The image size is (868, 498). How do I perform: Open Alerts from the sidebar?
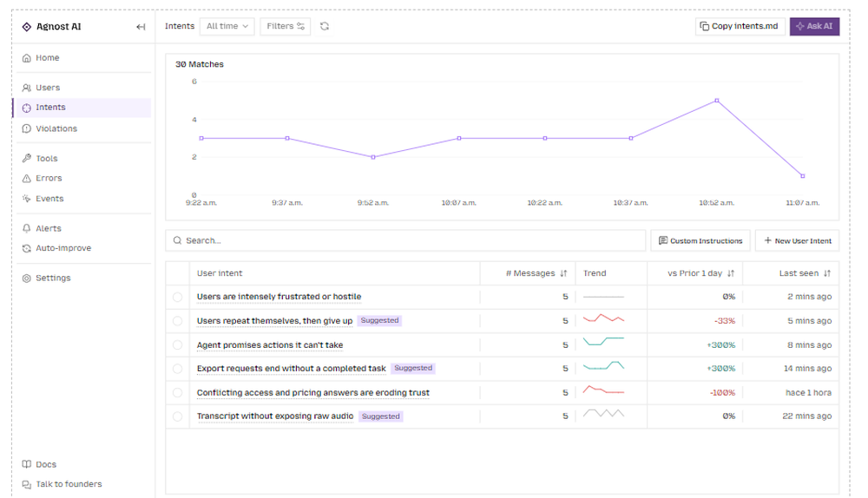[82, 228]
